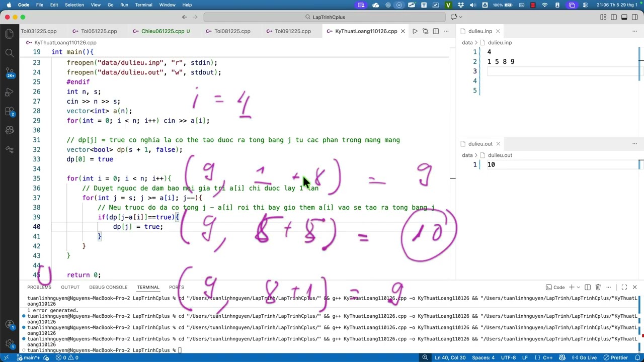Open the Extensions view in activity bar

pyautogui.click(x=10, y=111)
